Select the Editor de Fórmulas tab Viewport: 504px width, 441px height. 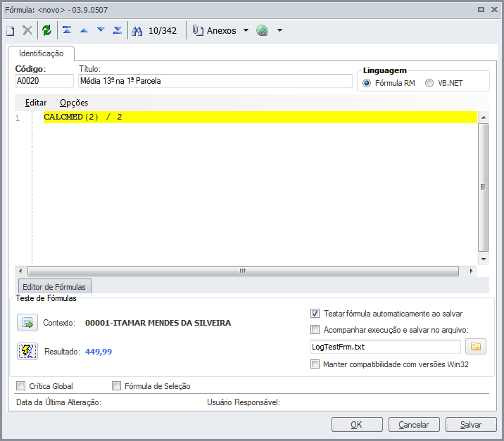click(54, 286)
